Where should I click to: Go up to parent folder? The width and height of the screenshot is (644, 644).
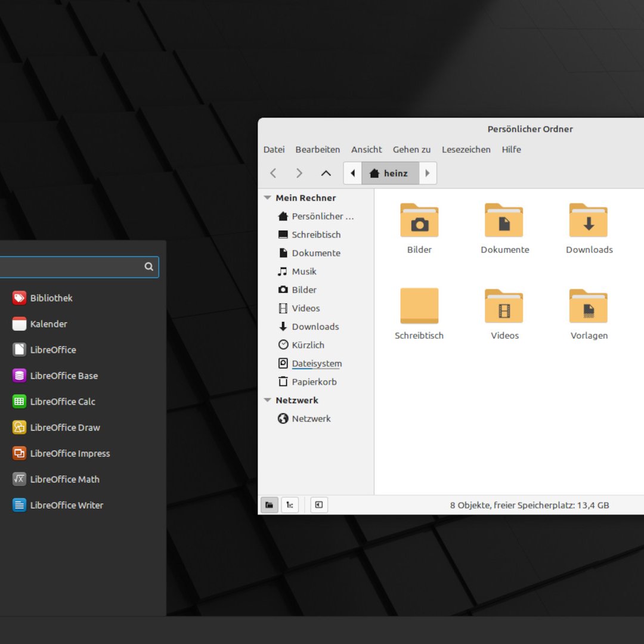tap(326, 174)
